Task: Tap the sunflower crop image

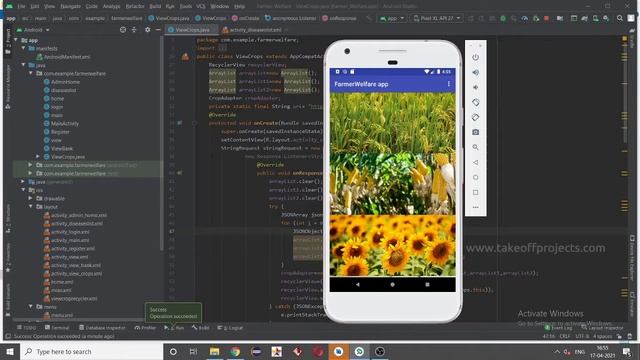Action: (393, 246)
